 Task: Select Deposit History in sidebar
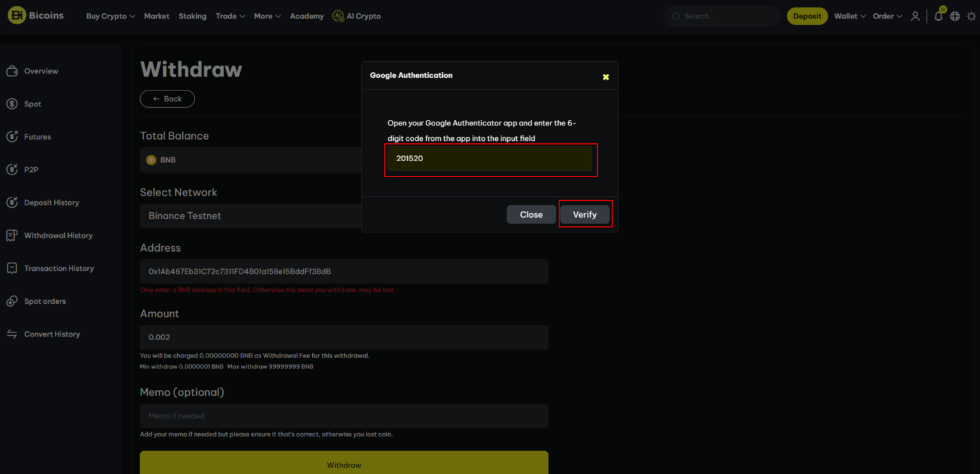pyautogui.click(x=52, y=203)
